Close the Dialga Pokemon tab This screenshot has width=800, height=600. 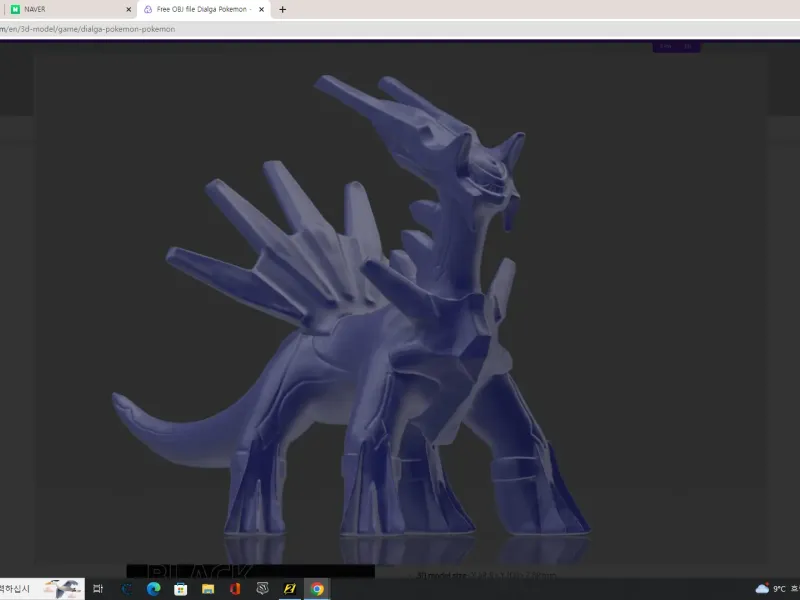click(x=261, y=9)
